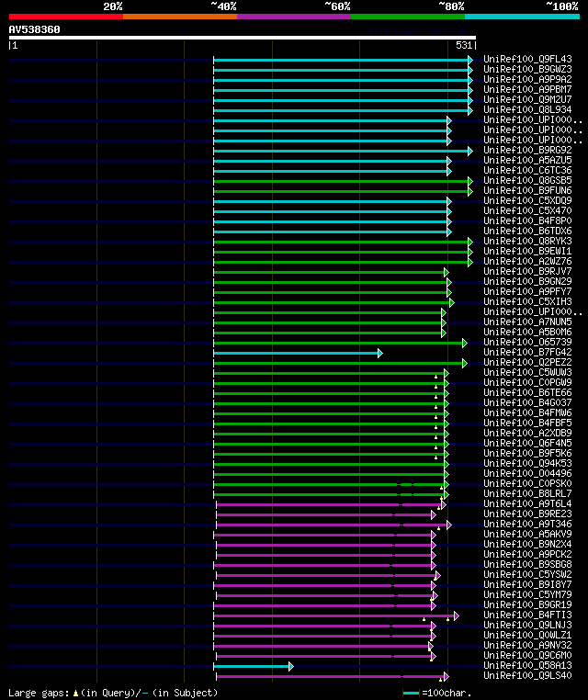Click the yellow gap marker icon in legend

tap(75, 694)
